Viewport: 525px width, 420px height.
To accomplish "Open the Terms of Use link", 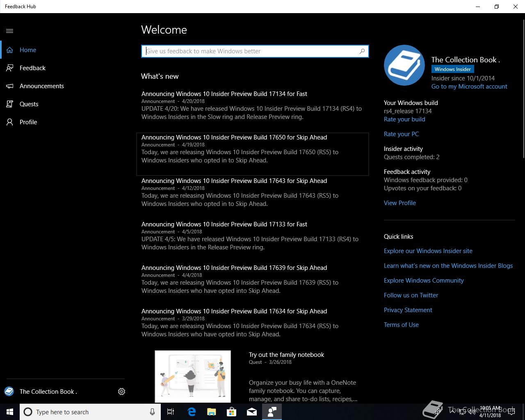I will coord(401,325).
